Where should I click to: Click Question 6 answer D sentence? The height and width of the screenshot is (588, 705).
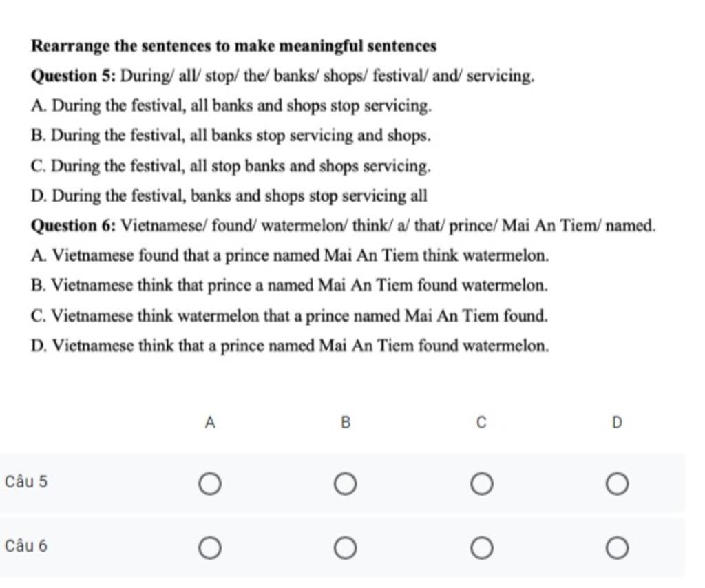(290, 346)
